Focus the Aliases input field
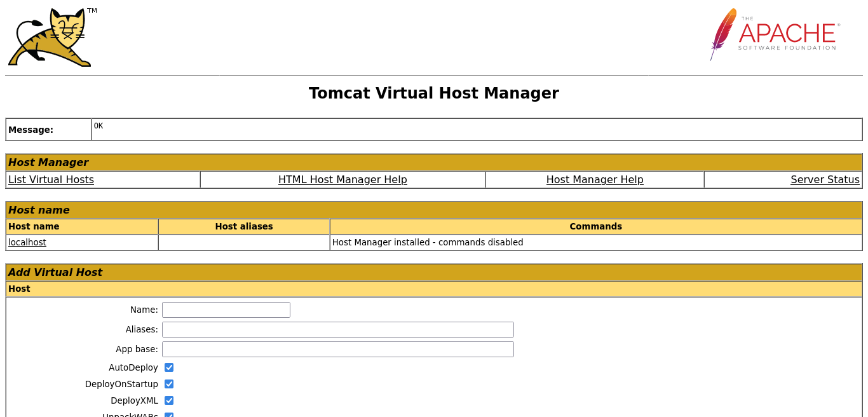Image resolution: width=868 pixels, height=417 pixels. (338, 329)
